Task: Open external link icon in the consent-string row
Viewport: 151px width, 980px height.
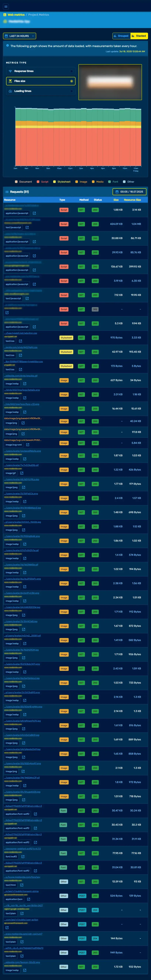Action: click(x=29, y=899)
